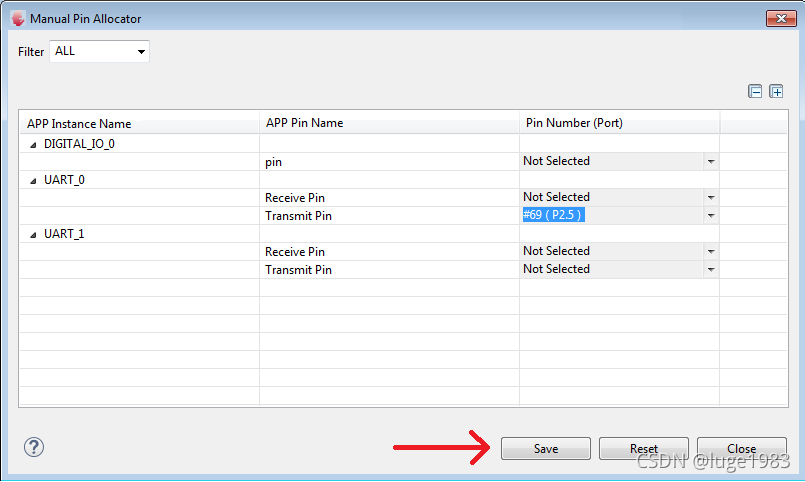Select the UART_0 row label
Image resolution: width=805 pixels, height=482 pixels.
(x=64, y=180)
